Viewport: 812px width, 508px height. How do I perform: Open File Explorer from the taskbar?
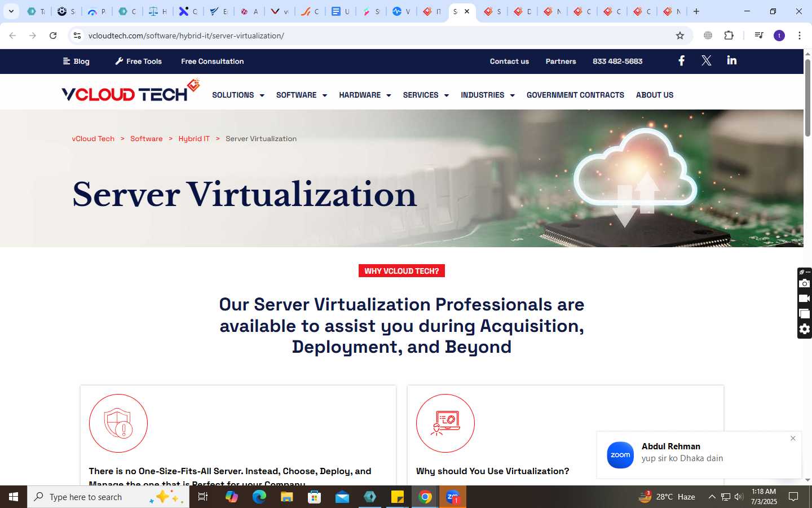click(286, 497)
